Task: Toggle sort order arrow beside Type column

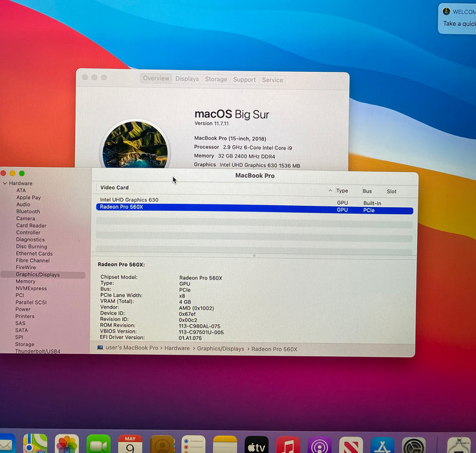Action: coord(330,190)
